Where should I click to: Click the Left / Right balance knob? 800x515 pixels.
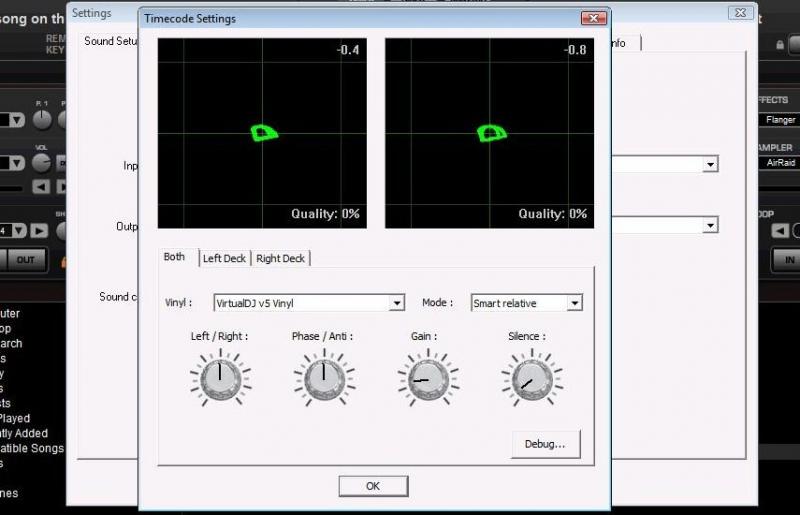click(219, 379)
